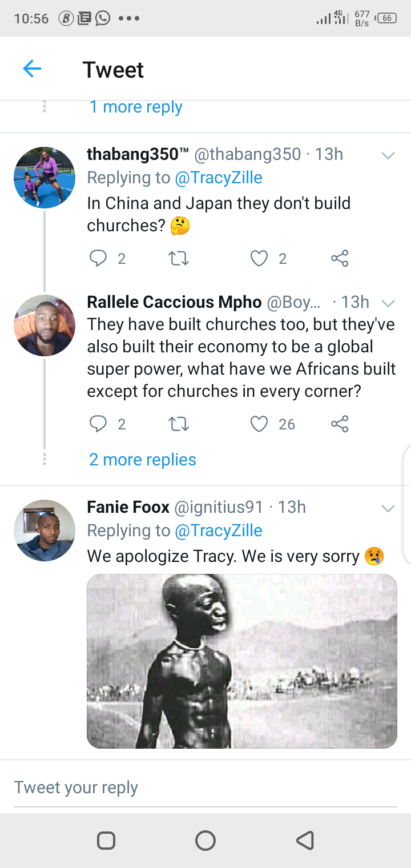The width and height of the screenshot is (411, 868).
Task: Reply to Rallele Caccious Mpho's tweet
Action: (x=98, y=424)
